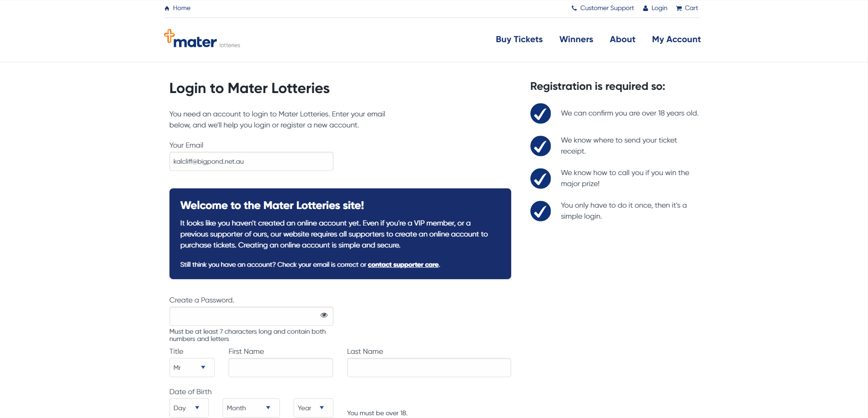Expand the Month dropdown
This screenshot has width=868, height=418.
coord(251,408)
